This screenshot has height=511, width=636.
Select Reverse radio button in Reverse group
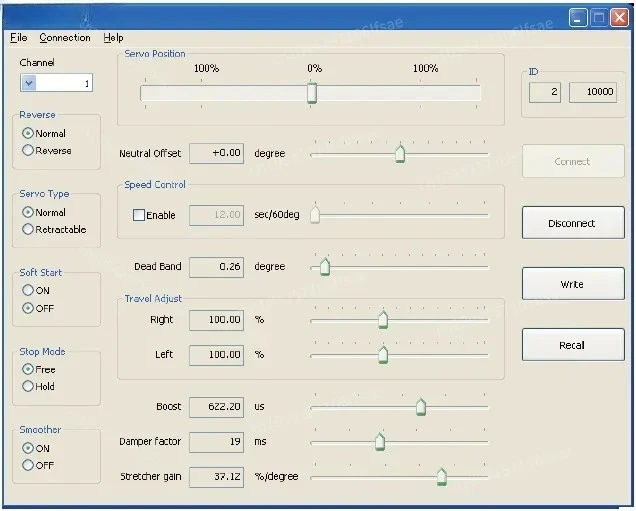(28, 151)
